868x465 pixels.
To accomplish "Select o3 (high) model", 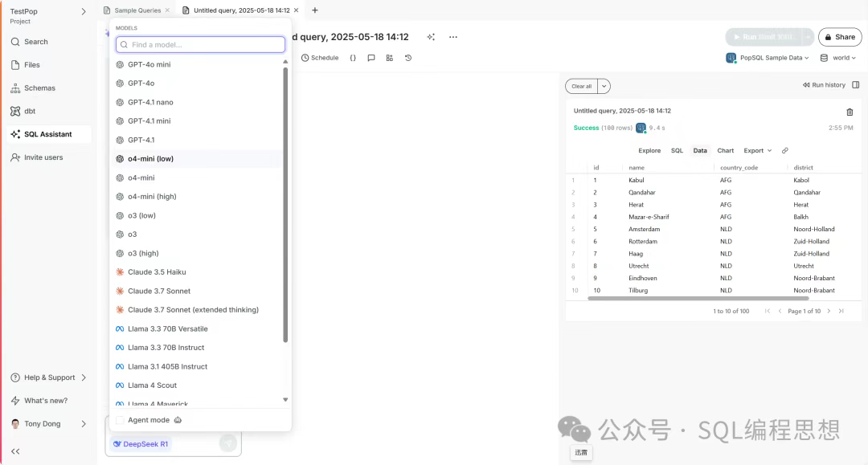I will point(143,253).
